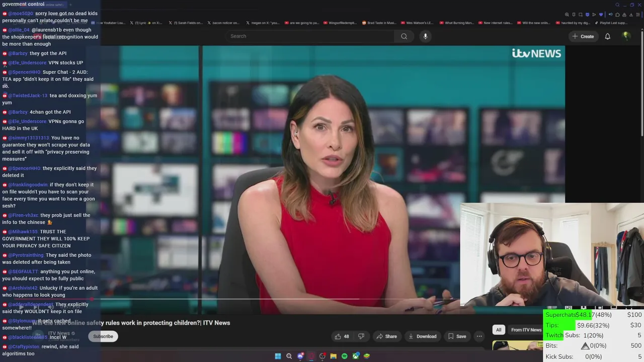Open Spotify from the taskbar
Viewport: 644px width, 362px height.
(x=344, y=356)
